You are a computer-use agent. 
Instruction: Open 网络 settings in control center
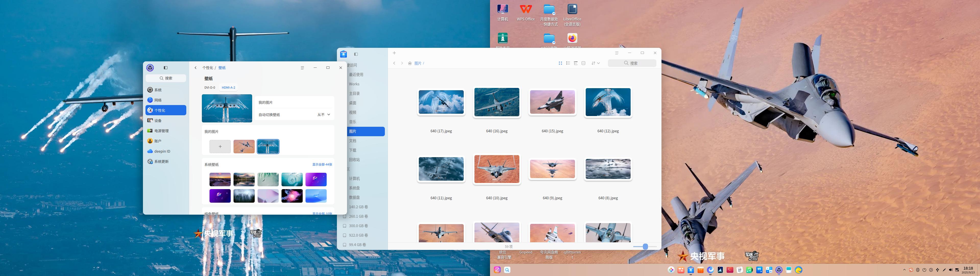coord(166,100)
